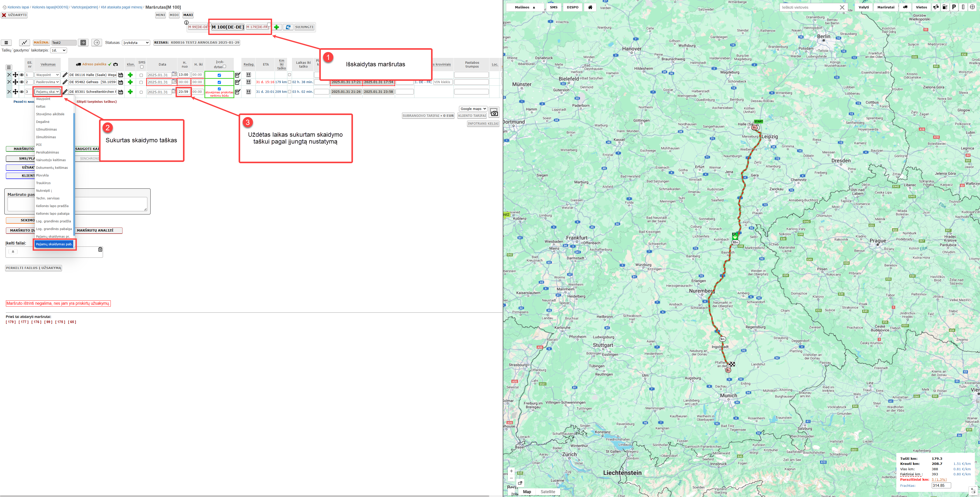The height and width of the screenshot is (497, 980).
Task: Uncheck Įvykdytas checkbox in row 2
Action: tap(219, 82)
